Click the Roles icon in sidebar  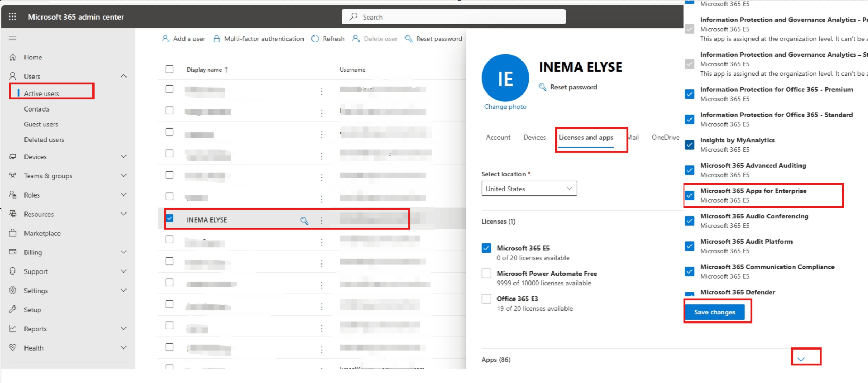pos(13,195)
